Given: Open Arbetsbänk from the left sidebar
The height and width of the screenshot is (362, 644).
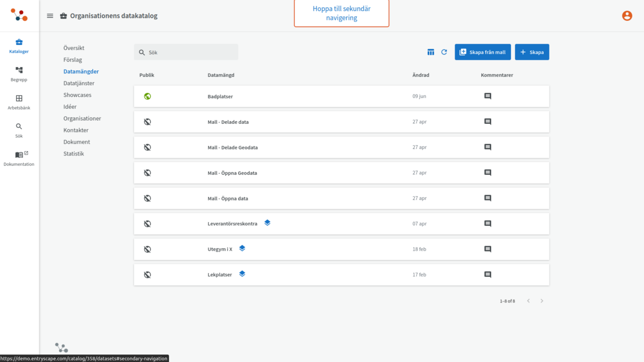Looking at the screenshot, I should tap(19, 102).
